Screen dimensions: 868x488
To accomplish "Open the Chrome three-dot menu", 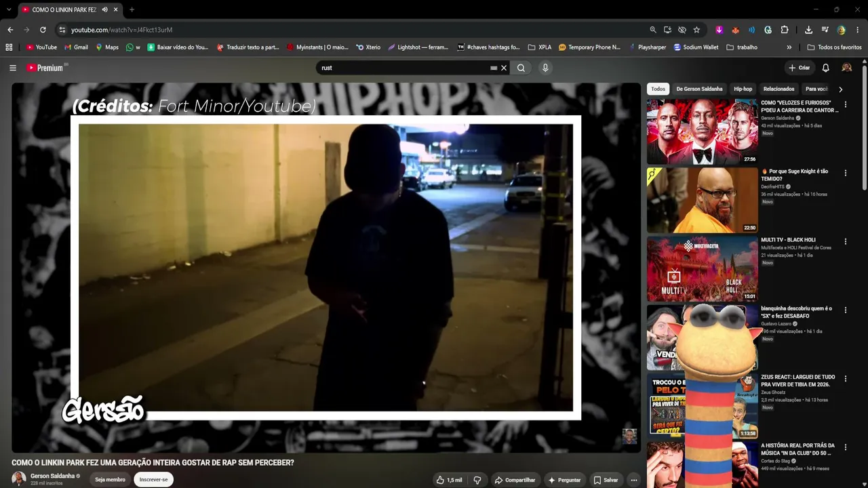I will coord(858,30).
